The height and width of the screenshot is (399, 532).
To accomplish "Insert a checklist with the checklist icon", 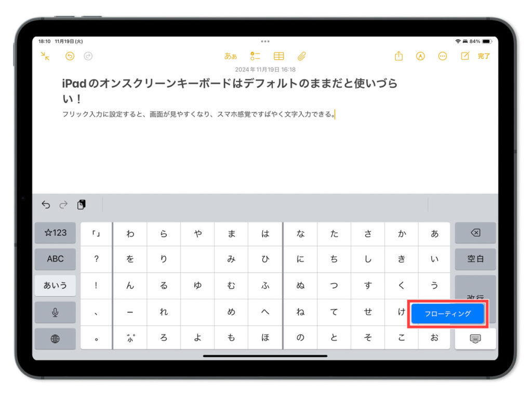I will pyautogui.click(x=255, y=56).
